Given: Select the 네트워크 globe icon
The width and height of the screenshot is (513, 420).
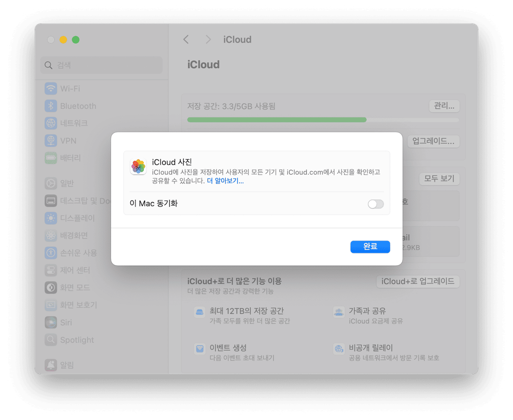Looking at the screenshot, I should point(51,123).
